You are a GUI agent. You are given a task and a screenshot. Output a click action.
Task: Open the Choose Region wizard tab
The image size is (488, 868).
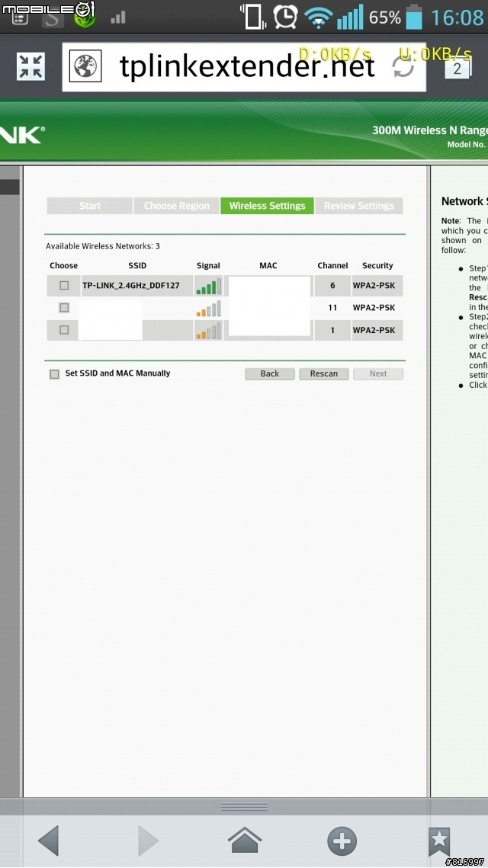(177, 206)
